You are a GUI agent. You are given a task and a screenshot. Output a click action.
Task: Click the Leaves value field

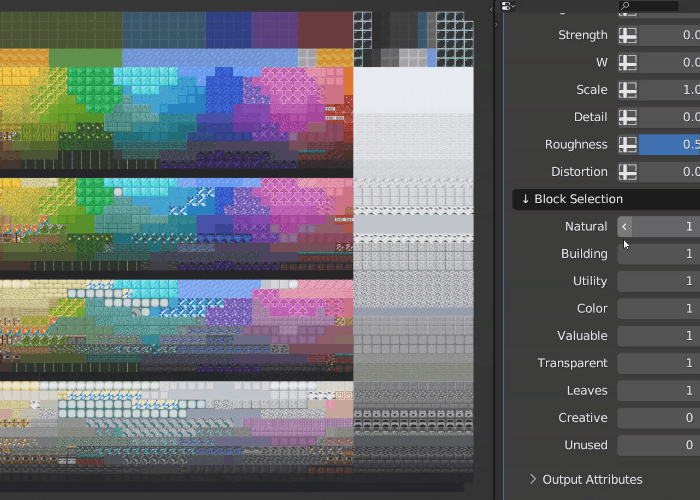click(x=659, y=391)
